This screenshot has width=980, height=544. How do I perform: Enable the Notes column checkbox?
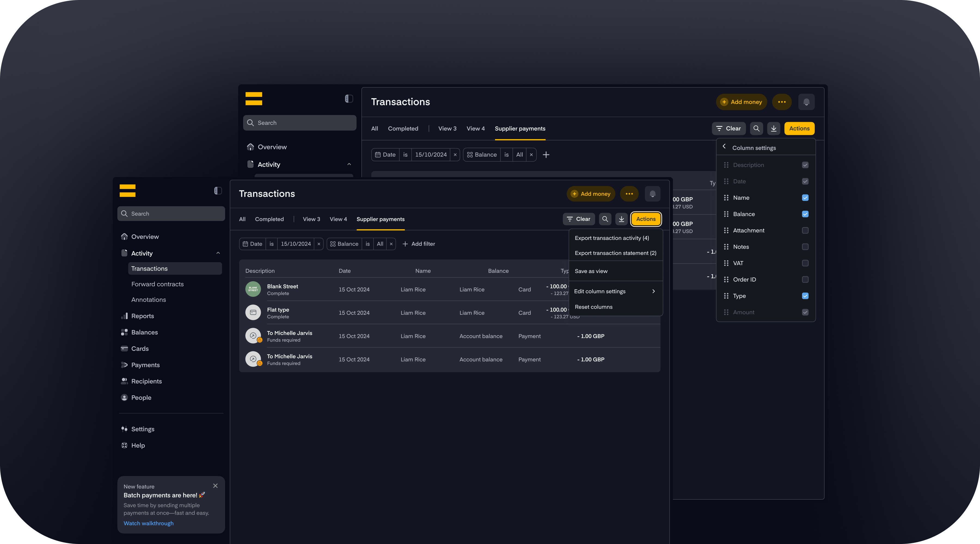(805, 246)
